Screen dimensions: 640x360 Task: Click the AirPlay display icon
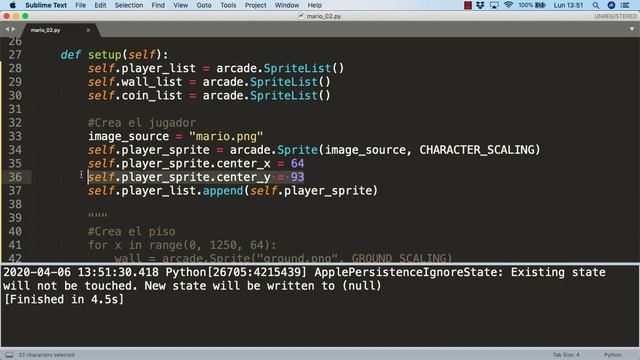494,5
